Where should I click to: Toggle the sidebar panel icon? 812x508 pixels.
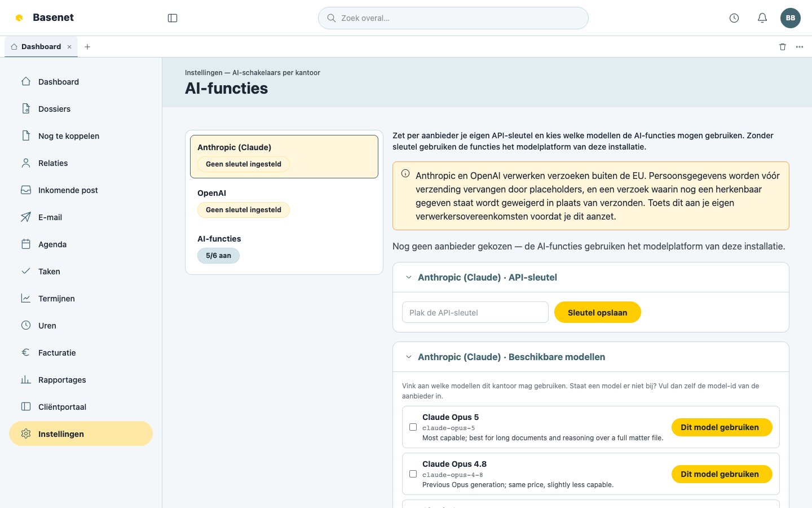pyautogui.click(x=173, y=18)
